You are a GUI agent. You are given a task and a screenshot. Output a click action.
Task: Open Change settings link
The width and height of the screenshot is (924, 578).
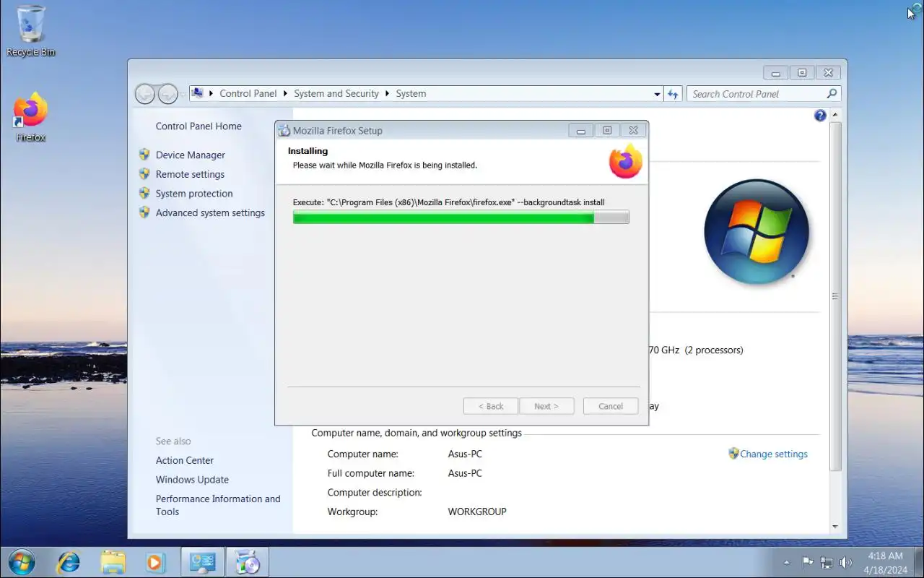point(774,454)
